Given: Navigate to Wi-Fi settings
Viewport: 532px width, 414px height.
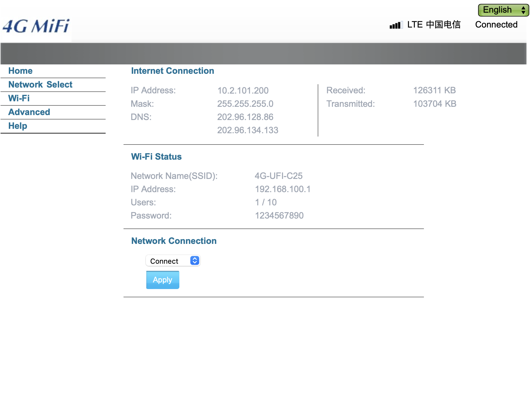Looking at the screenshot, I should (19, 98).
